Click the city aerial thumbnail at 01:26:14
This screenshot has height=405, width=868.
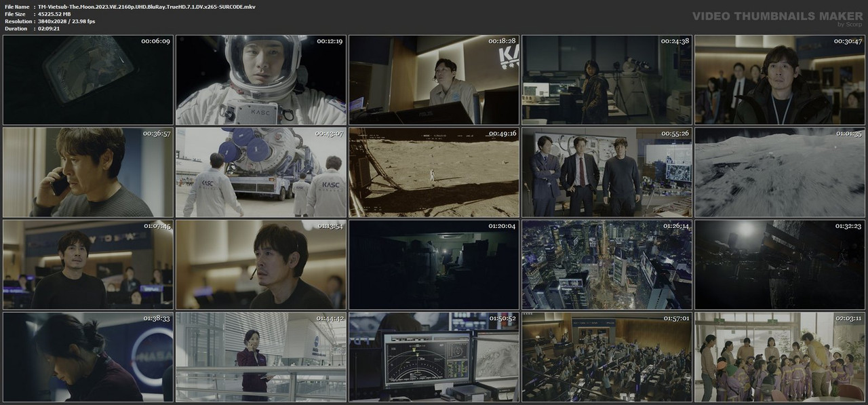tap(607, 265)
